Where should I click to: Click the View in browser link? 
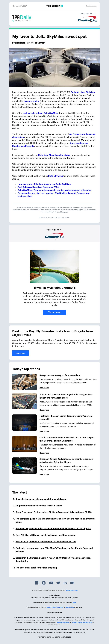point(91,6)
